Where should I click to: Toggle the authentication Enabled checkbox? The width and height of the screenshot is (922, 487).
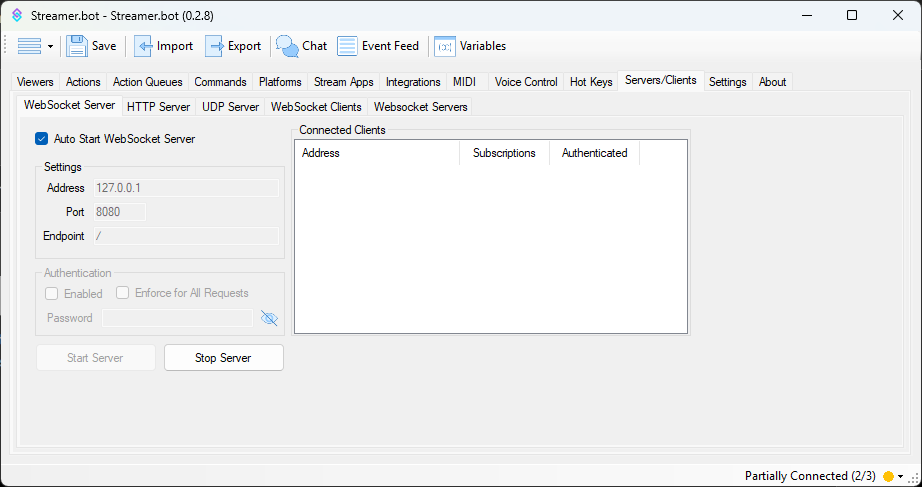pyautogui.click(x=52, y=293)
